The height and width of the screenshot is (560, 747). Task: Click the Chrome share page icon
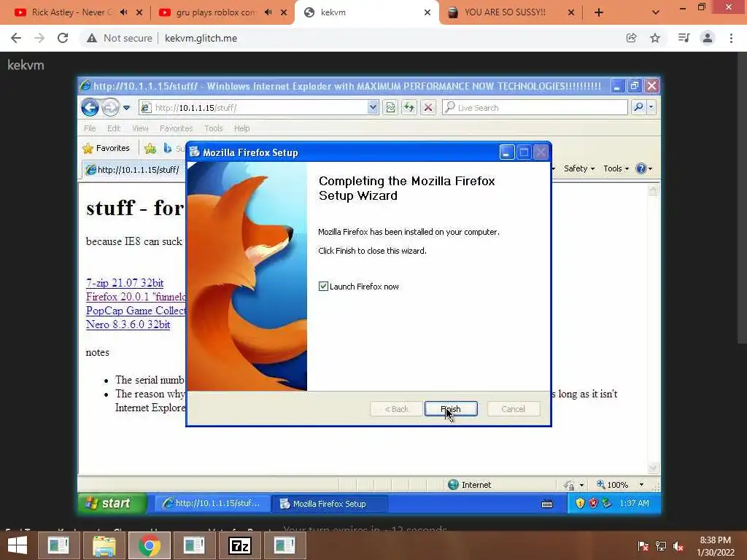point(631,38)
